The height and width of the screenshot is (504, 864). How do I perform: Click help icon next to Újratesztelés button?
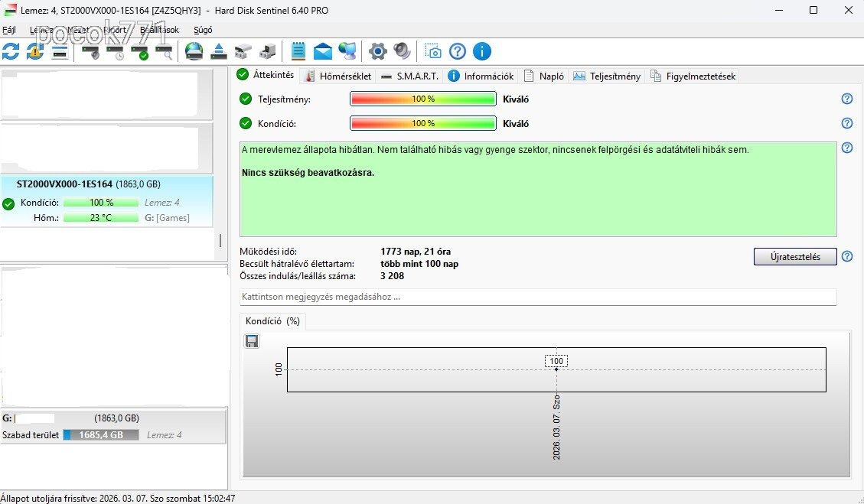click(847, 257)
